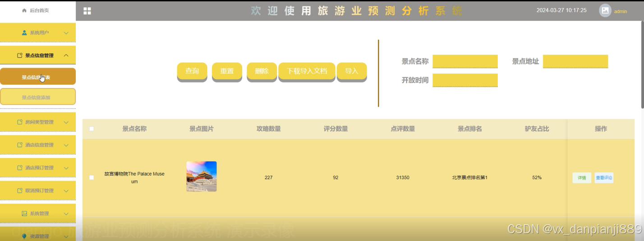Image resolution: width=644 pixels, height=241 pixels.
Task: Click the 点评数量 column header
Action: tap(403, 129)
